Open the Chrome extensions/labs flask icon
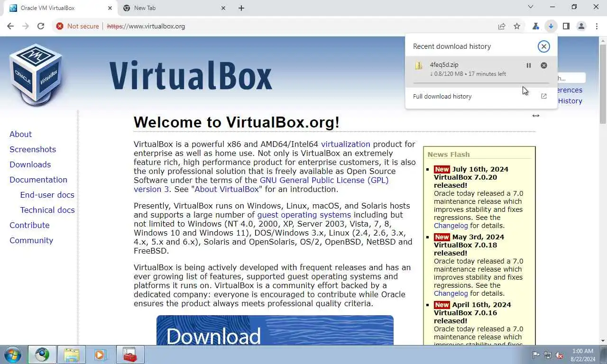Image resolution: width=607 pixels, height=364 pixels. point(535,26)
